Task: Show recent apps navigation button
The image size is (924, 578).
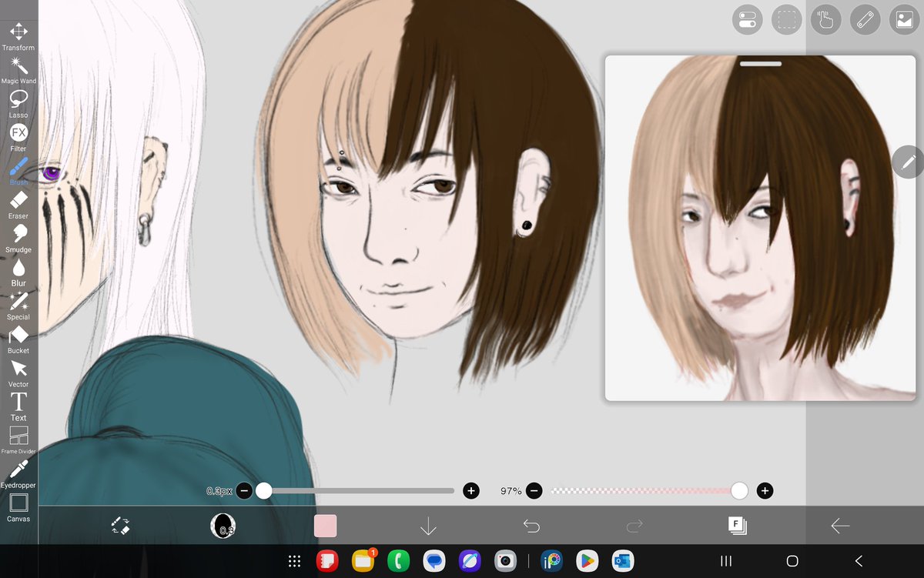Action: click(725, 561)
